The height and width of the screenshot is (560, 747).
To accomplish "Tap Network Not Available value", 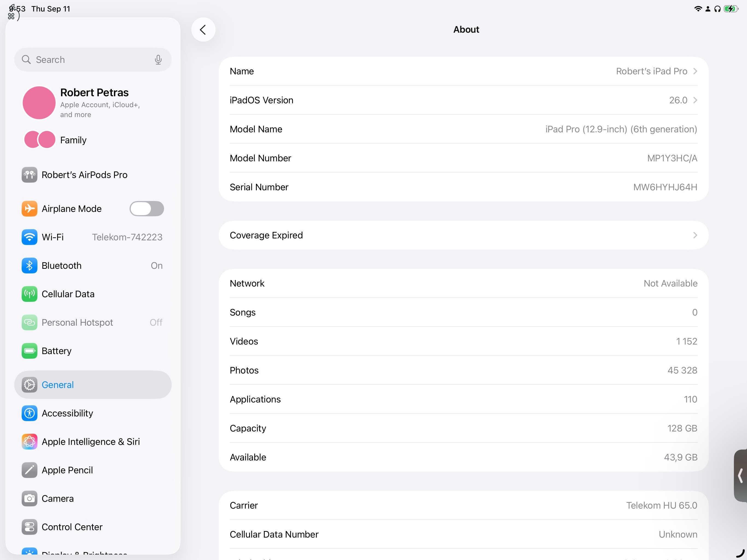I will 670,283.
